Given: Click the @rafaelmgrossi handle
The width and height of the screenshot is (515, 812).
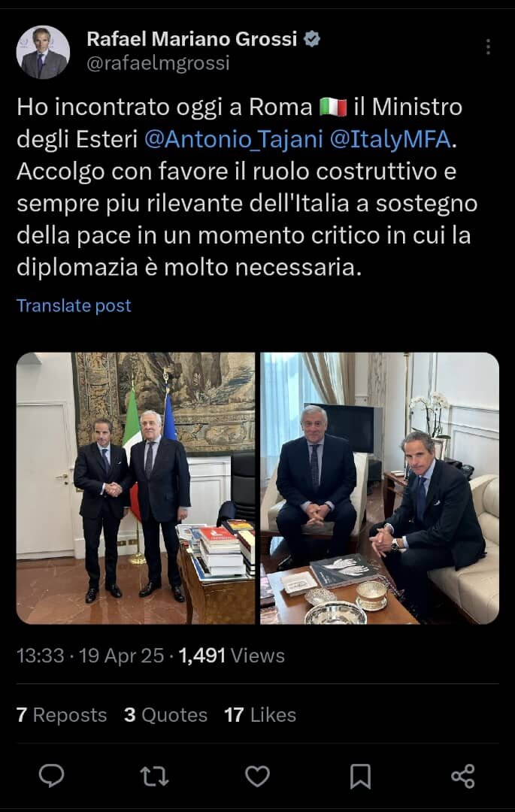Looking at the screenshot, I should click(158, 63).
